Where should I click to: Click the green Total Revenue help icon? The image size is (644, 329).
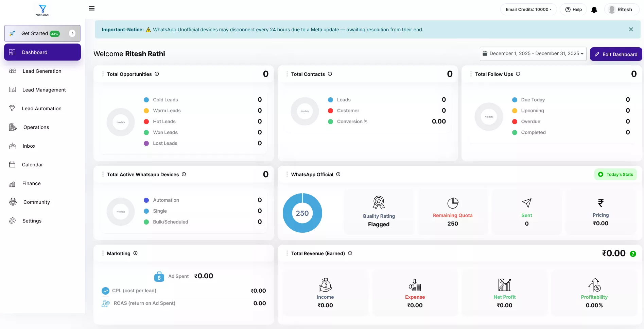click(x=633, y=254)
